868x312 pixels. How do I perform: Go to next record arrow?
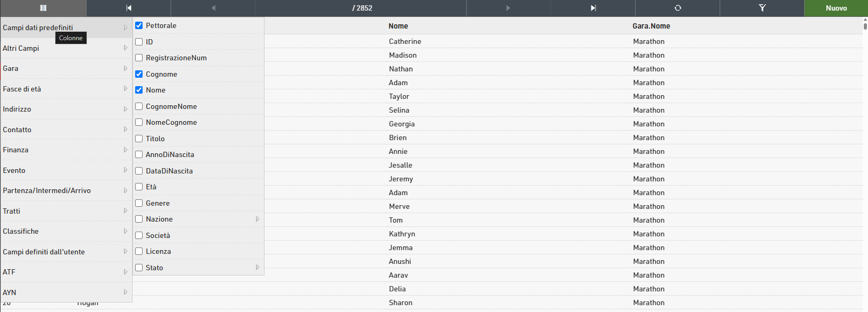coord(508,8)
